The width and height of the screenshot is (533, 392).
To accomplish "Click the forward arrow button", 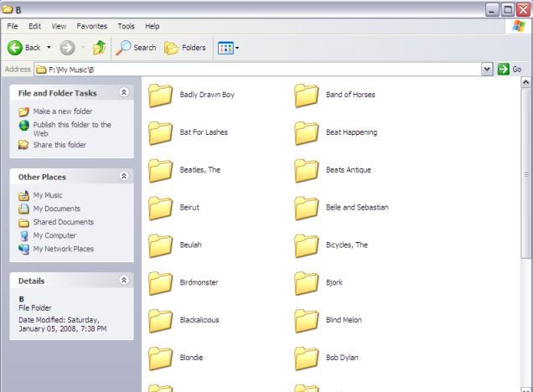I will 67,48.
